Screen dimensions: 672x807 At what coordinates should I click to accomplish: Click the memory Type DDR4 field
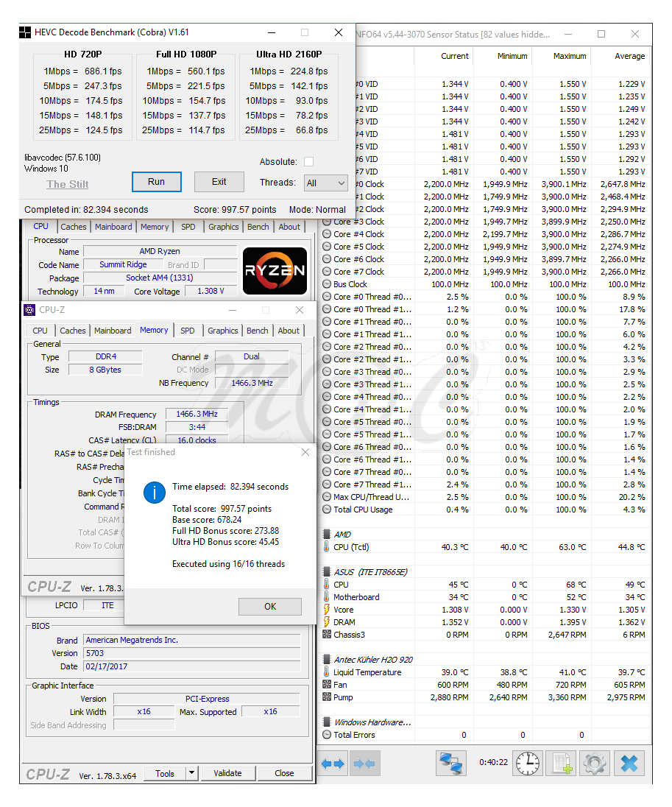pyautogui.click(x=105, y=356)
